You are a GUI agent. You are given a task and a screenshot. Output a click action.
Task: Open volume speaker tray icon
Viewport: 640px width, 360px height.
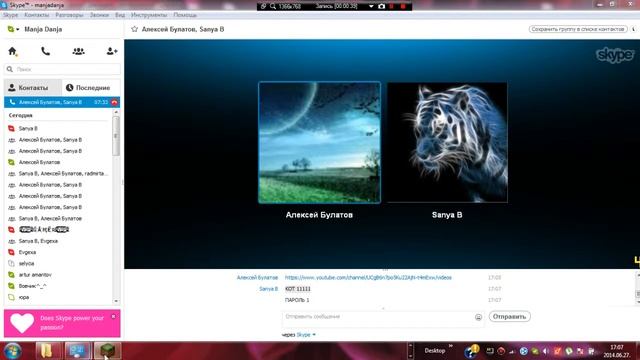tap(546, 351)
